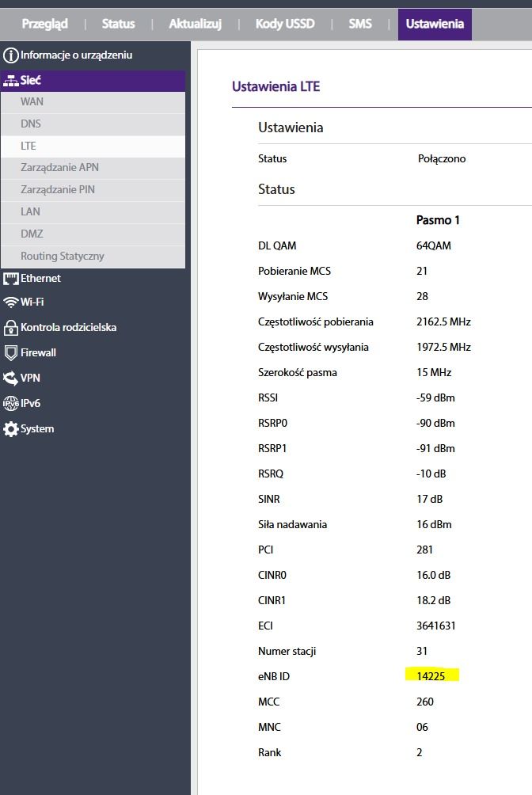Click the IPv6 globe icon
The image size is (532, 795).
pyautogui.click(x=10, y=404)
